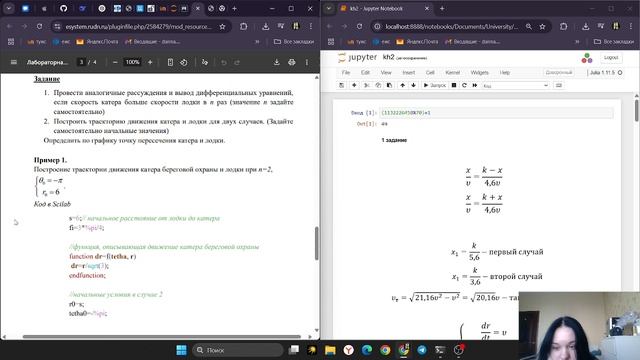The width and height of the screenshot is (640, 360).
Task: Open the Jupyter Kernel menu
Action: pos(453,72)
